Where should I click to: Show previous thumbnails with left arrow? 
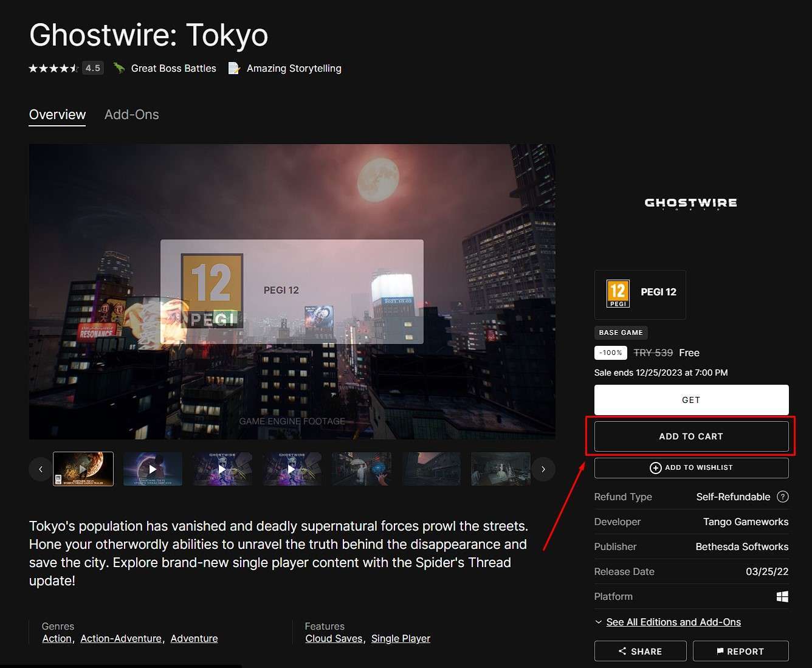41,469
